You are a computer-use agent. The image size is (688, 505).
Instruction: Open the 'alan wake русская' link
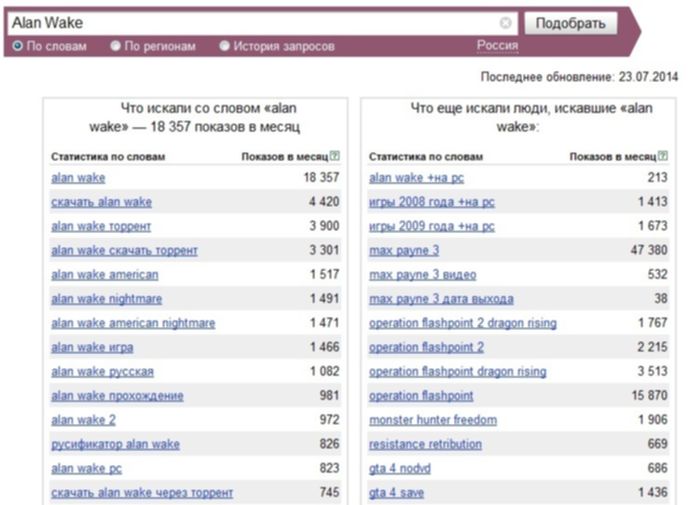tap(102, 371)
